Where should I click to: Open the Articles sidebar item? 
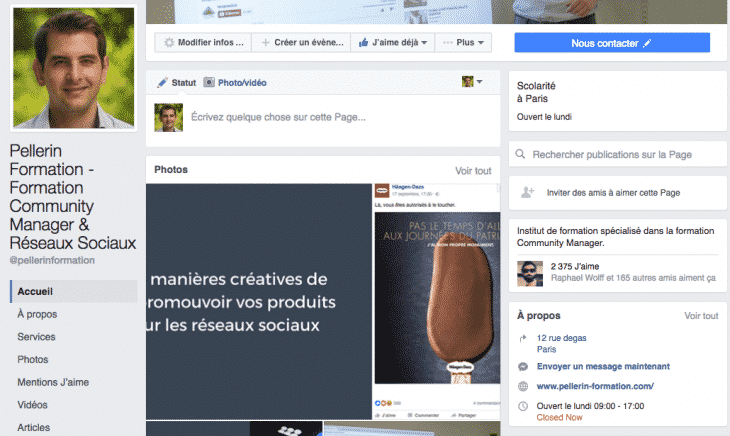tap(34, 428)
